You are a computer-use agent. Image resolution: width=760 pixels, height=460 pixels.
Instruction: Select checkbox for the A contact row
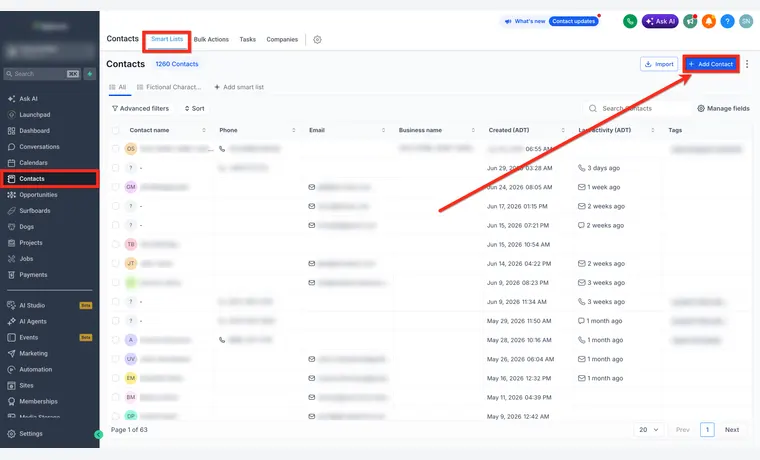[x=115, y=340]
